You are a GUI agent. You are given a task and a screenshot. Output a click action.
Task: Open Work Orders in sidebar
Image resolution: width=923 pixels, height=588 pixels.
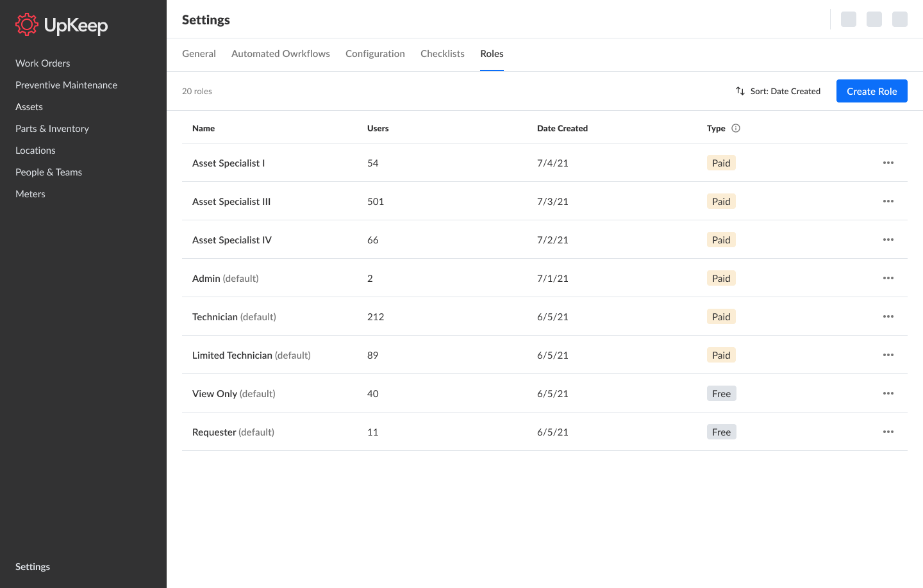coord(43,63)
